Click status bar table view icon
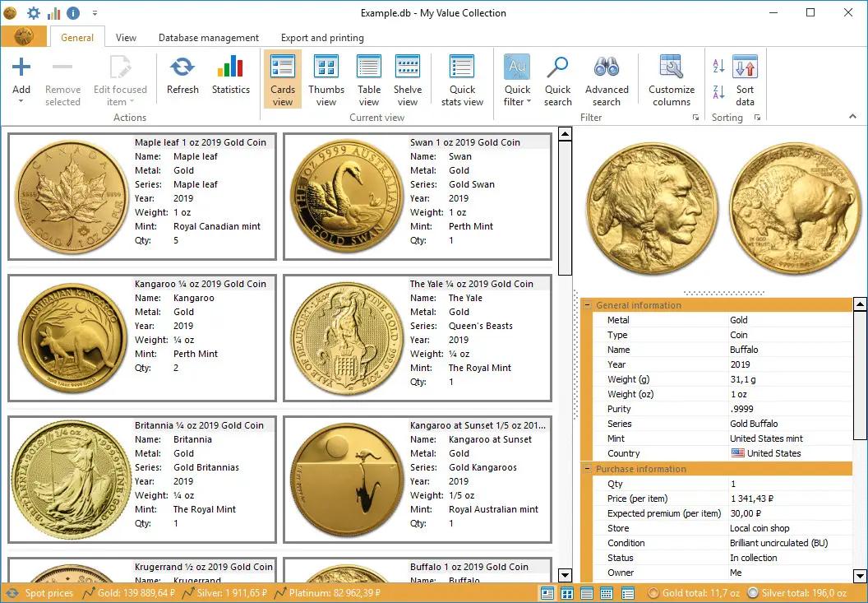868x603 pixels. click(587, 594)
